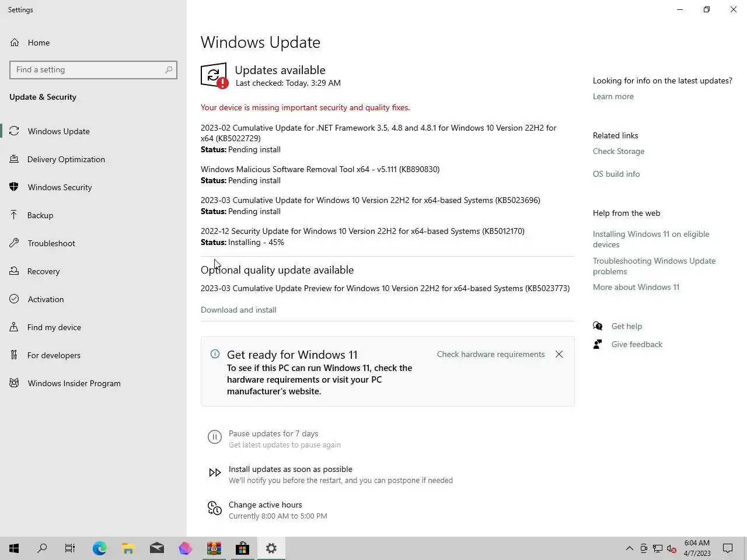Open WinRAR from the taskbar
This screenshot has width=747, height=560.
point(214,548)
